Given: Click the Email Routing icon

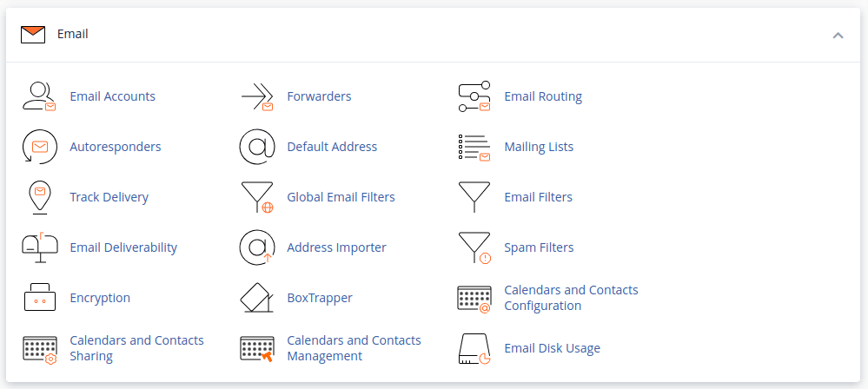Looking at the screenshot, I should pos(474,96).
